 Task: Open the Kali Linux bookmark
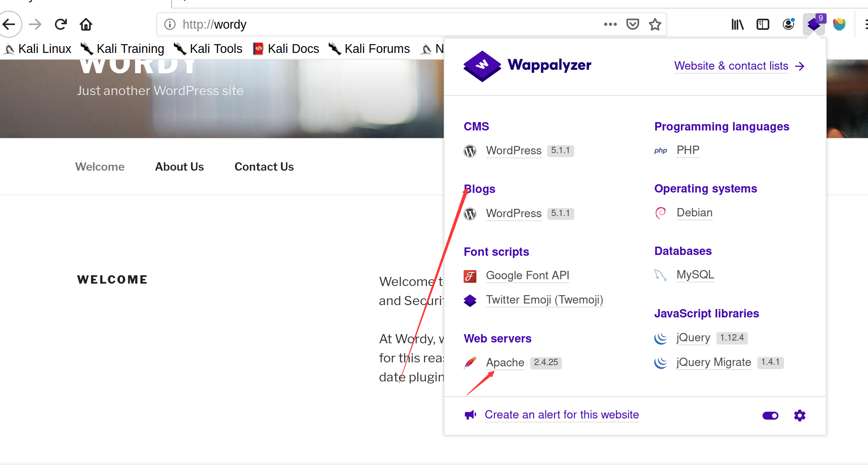click(x=38, y=49)
